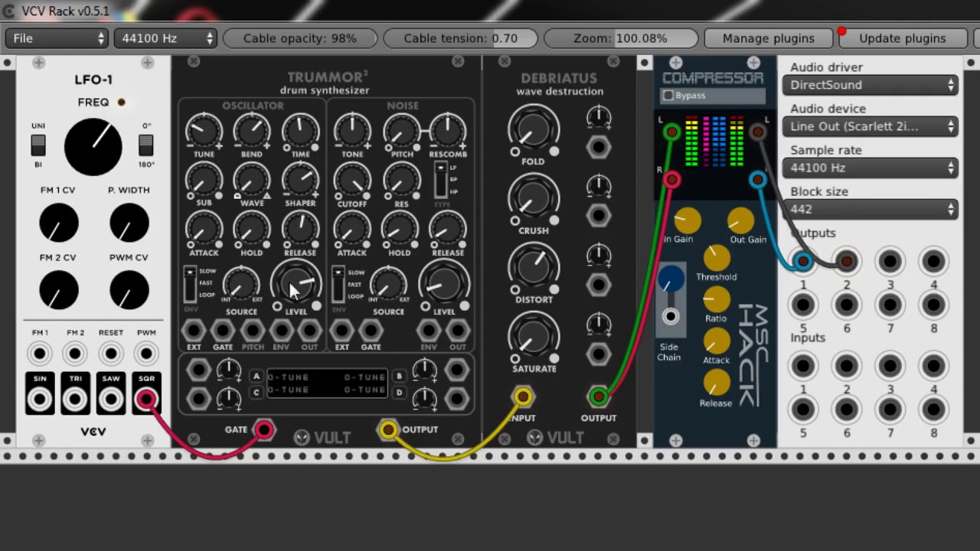
Task: Click the LFO-1 FREQ large knob
Action: (x=93, y=147)
